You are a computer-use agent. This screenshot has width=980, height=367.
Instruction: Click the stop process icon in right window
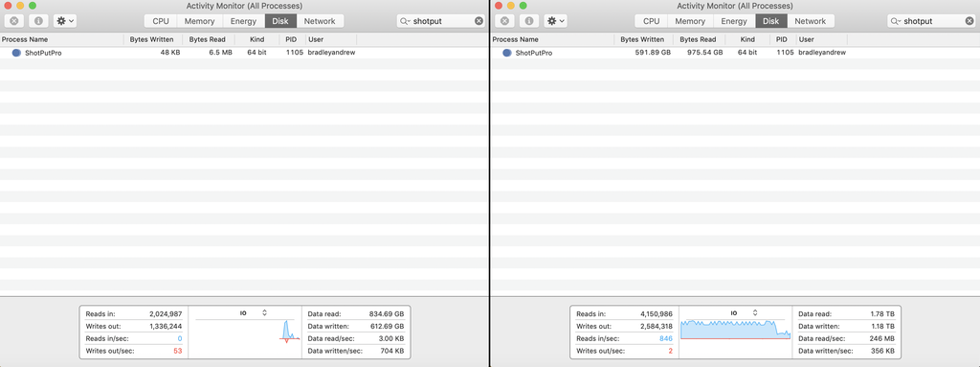click(x=504, y=21)
